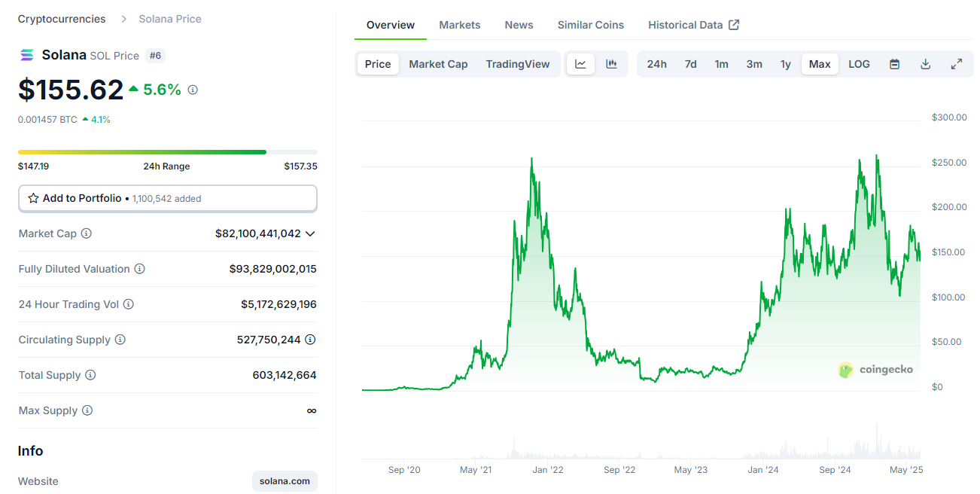Click the star icon in Add to Portfolio
Viewport: 980px width, 494px height.
coord(33,198)
